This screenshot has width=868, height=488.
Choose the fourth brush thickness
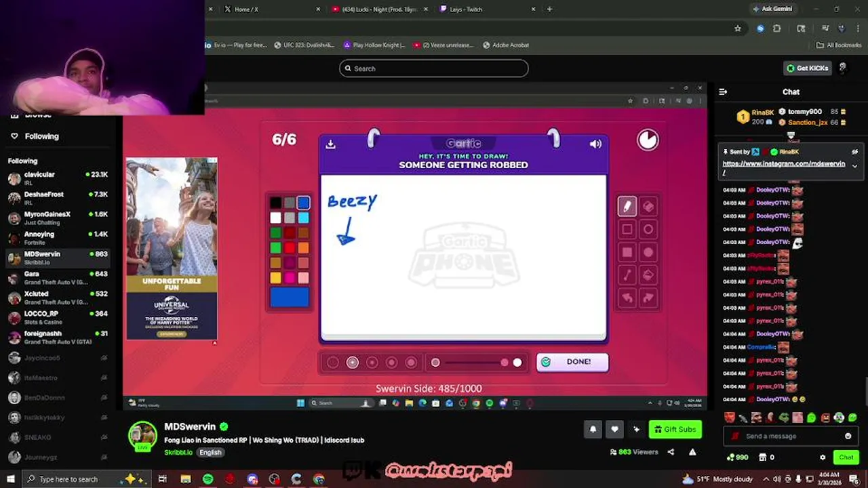pos(392,363)
